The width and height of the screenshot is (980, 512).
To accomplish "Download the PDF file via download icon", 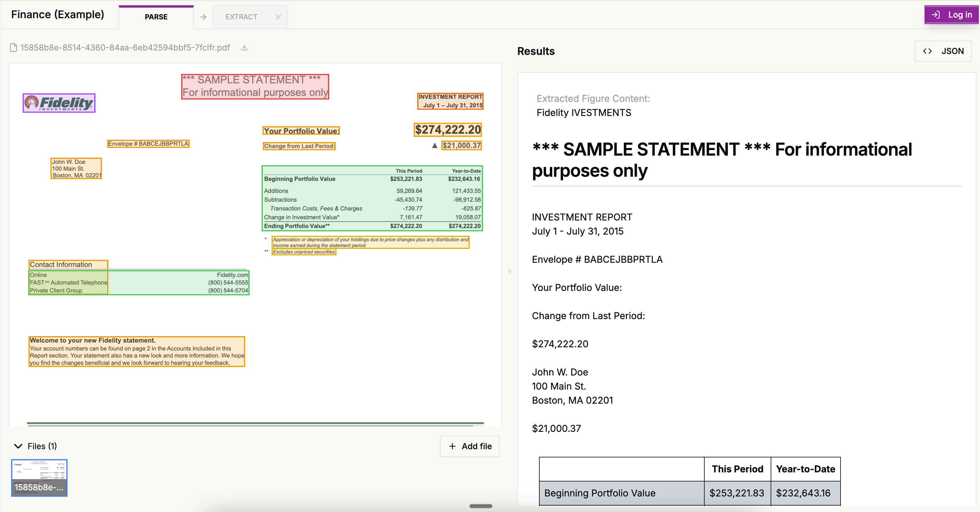I will pos(244,48).
